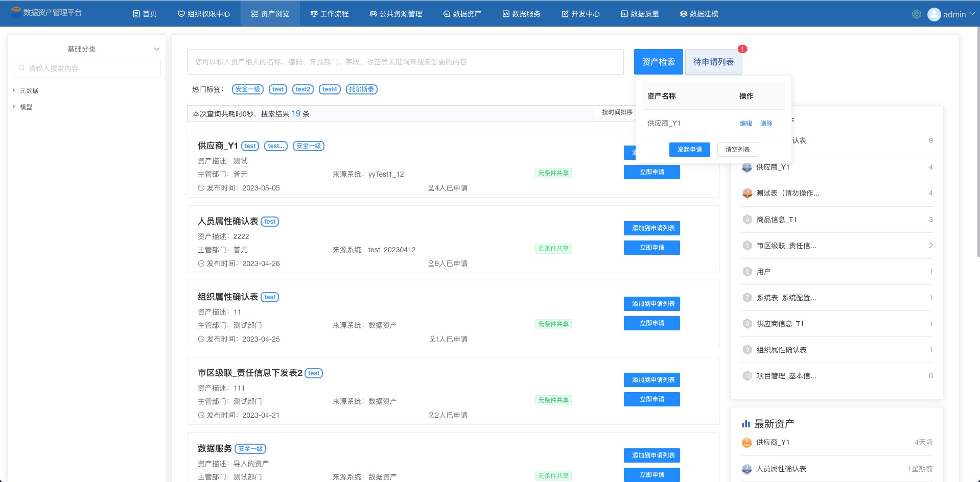Viewport: 980px width, 482px height.
Task: Click the 清空列表 button
Action: coord(738,150)
